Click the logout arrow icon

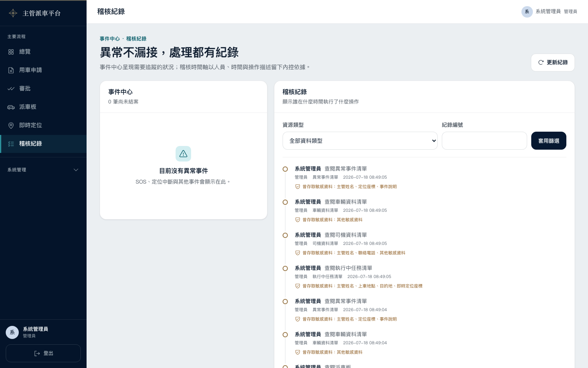coord(37,353)
